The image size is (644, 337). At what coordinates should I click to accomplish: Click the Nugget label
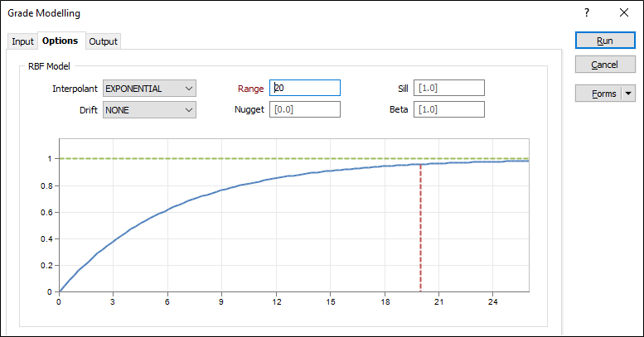coord(249,109)
